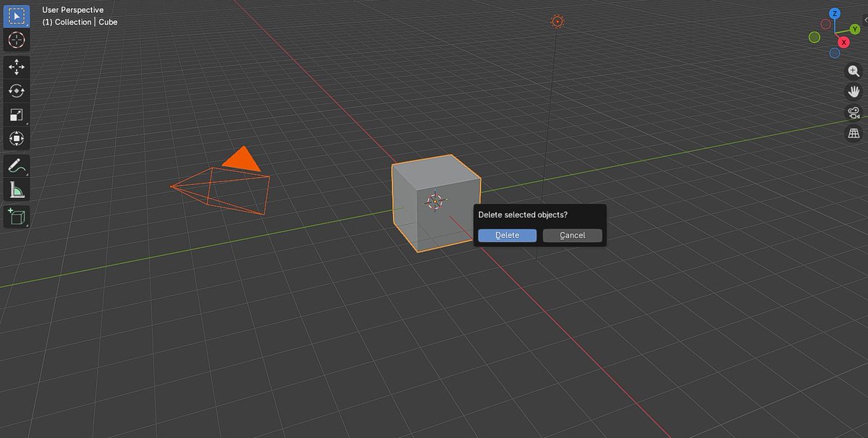Toggle the camera view button
This screenshot has width=868, height=438.
point(854,113)
